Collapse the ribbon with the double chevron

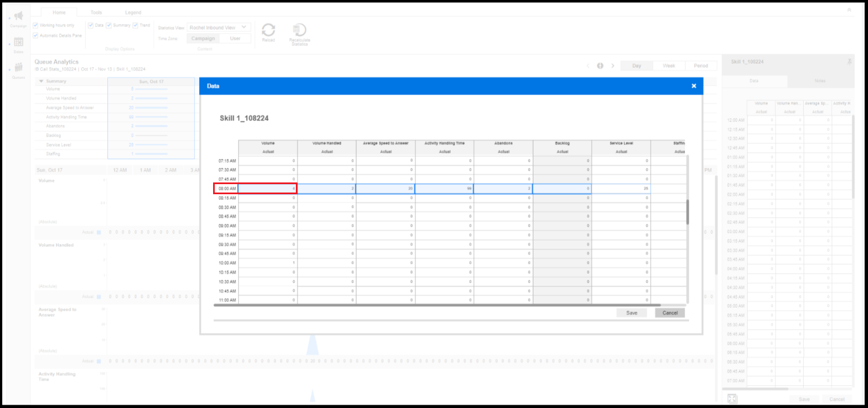click(x=849, y=10)
